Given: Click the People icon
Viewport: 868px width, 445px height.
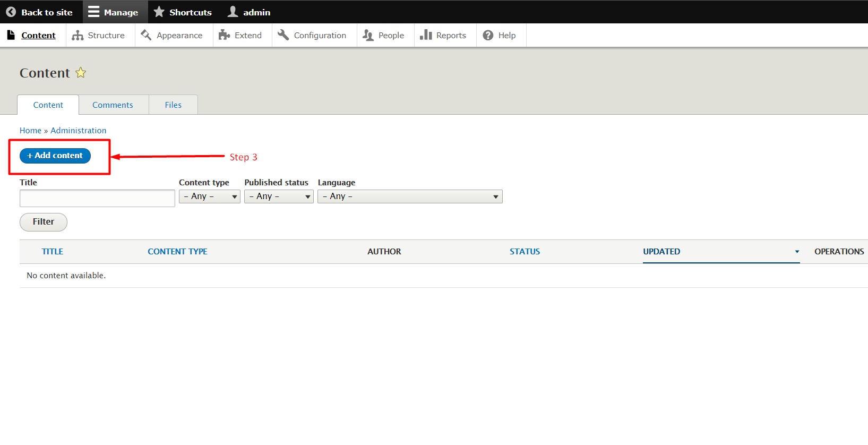Looking at the screenshot, I should click(368, 35).
